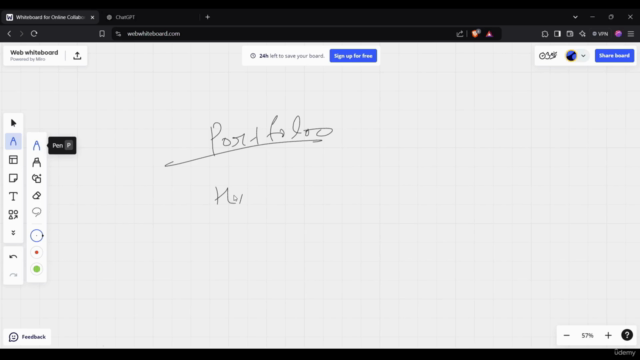
Task: Select the arrow cursor tool
Action: (x=13, y=123)
